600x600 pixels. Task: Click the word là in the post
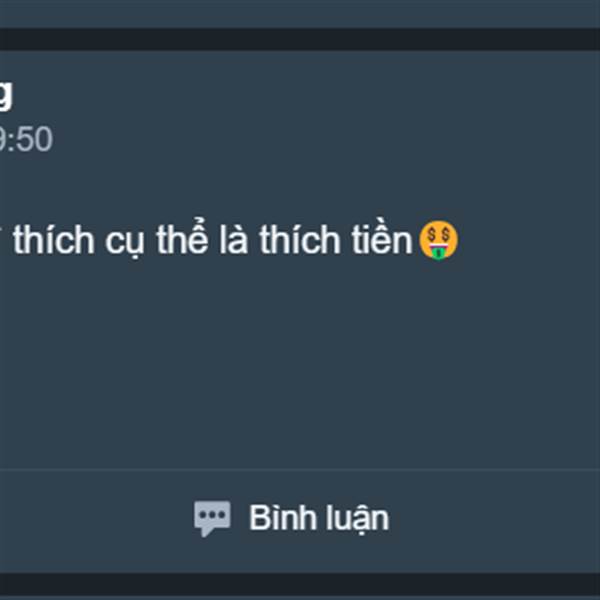(233, 240)
